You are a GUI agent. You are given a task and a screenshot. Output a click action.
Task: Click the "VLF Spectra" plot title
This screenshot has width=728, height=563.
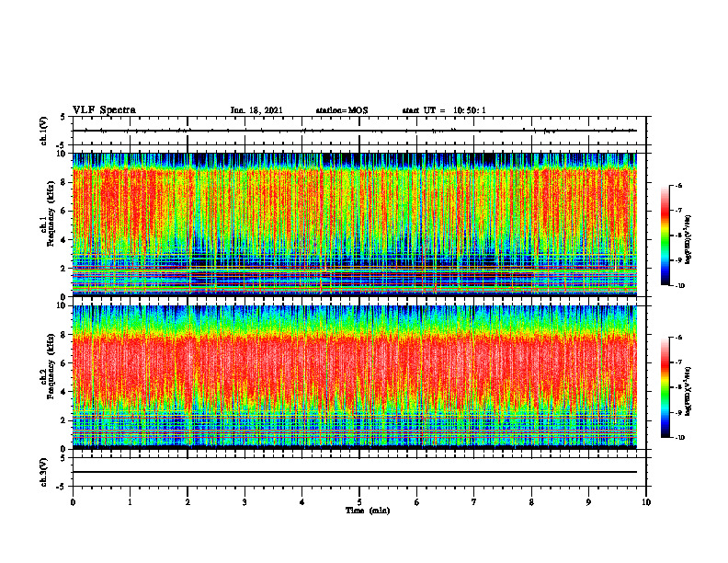[x=104, y=110]
